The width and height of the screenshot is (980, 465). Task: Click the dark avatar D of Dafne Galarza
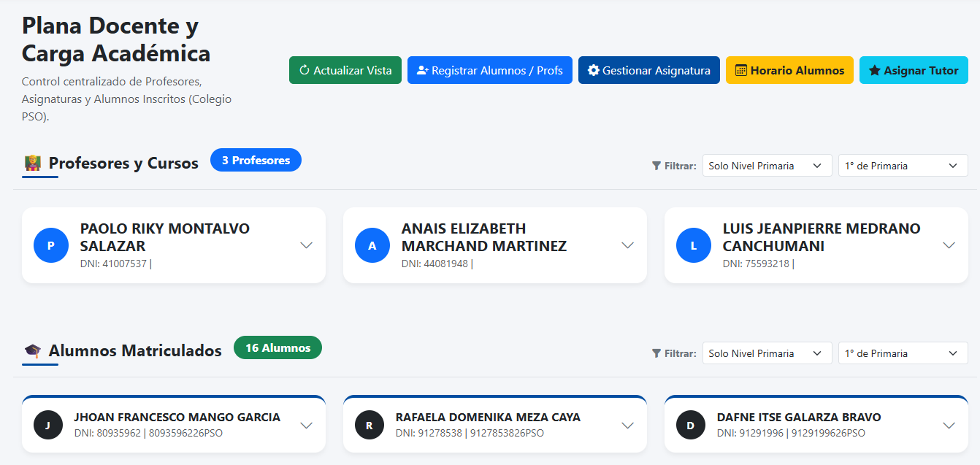coord(690,425)
